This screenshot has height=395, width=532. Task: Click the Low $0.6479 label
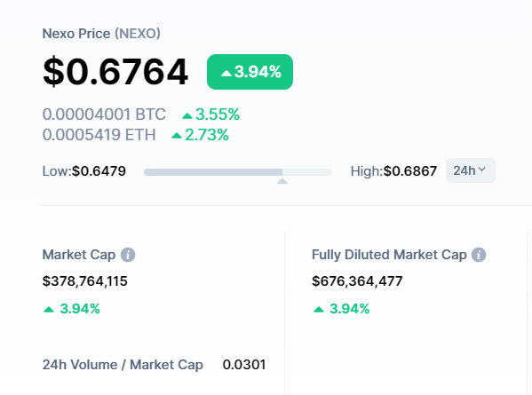point(84,171)
